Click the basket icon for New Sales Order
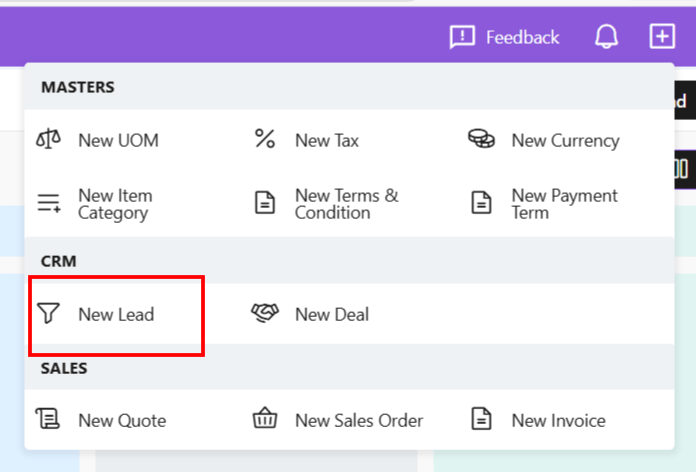 click(x=265, y=420)
